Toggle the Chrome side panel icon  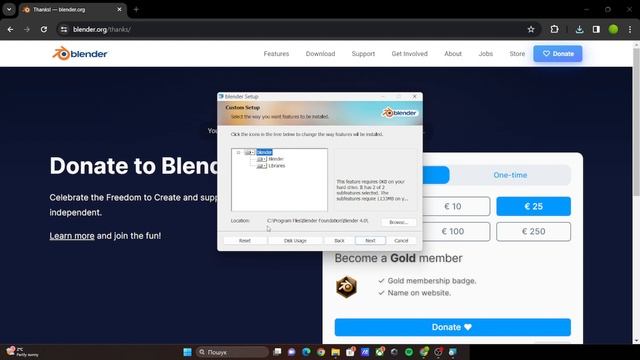(596, 29)
